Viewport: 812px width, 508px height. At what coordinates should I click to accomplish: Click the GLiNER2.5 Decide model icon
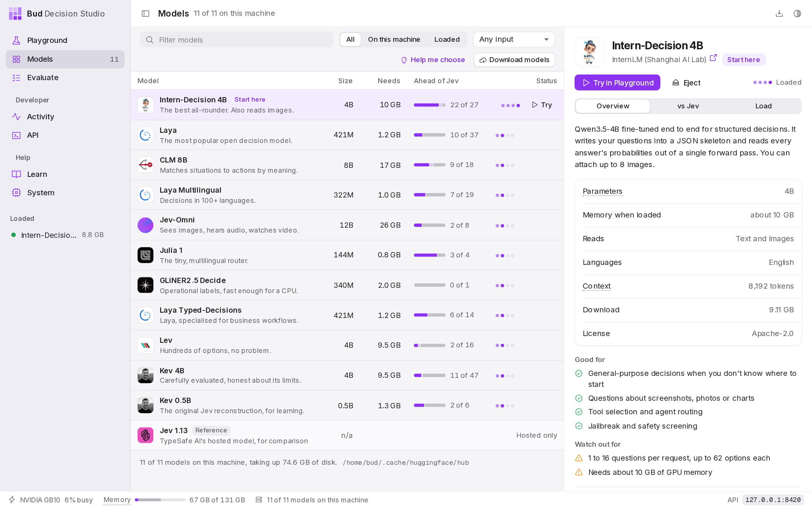point(145,285)
